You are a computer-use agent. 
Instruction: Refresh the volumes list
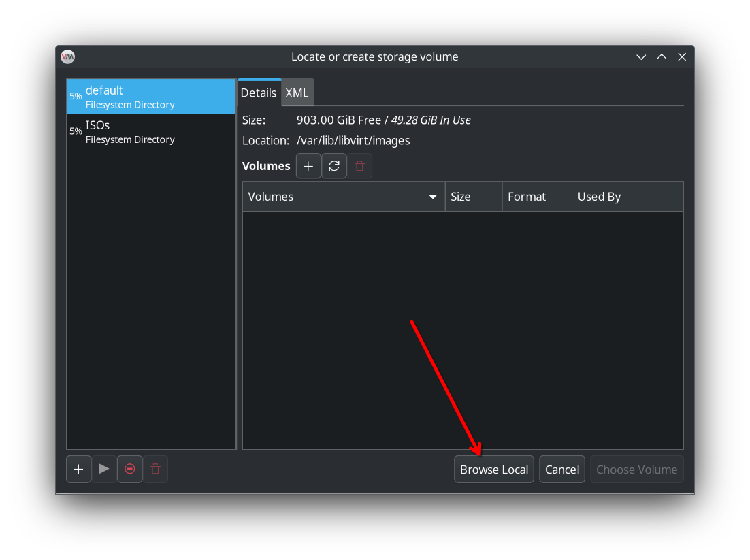pos(333,165)
